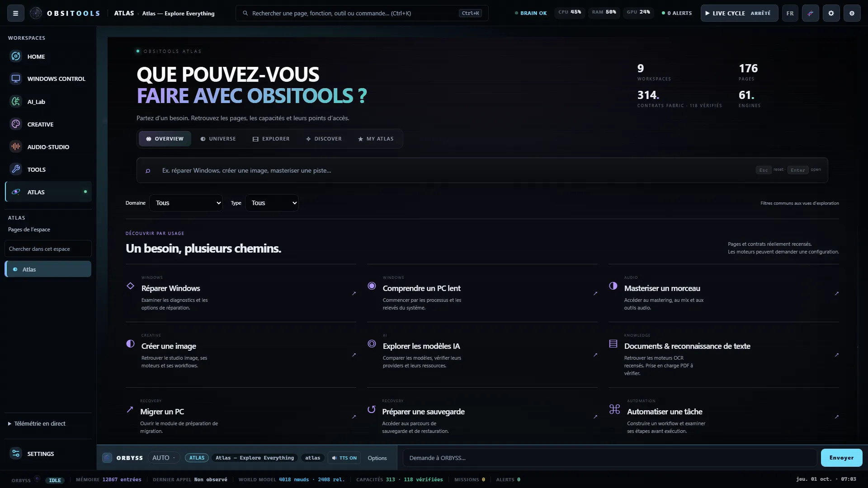This screenshot has width=868, height=488.
Task: Click the pin icon next to FR
Action: coord(810,13)
